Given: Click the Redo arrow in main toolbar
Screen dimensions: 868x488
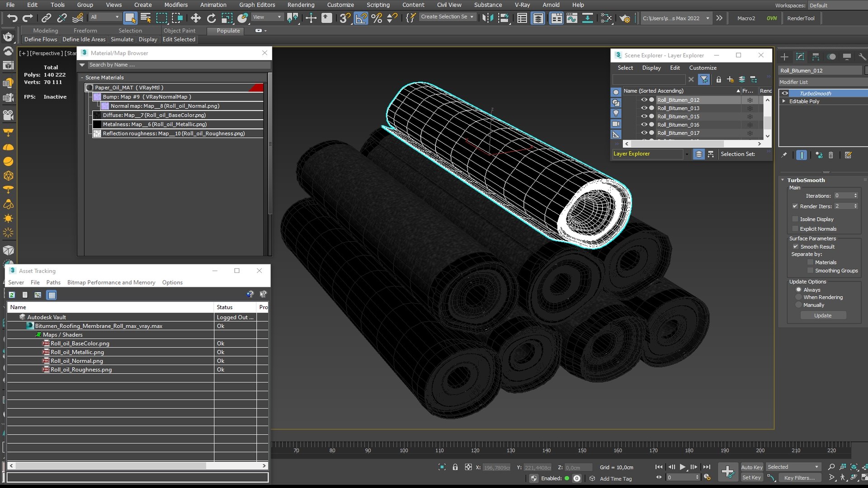Looking at the screenshot, I should pos(28,18).
